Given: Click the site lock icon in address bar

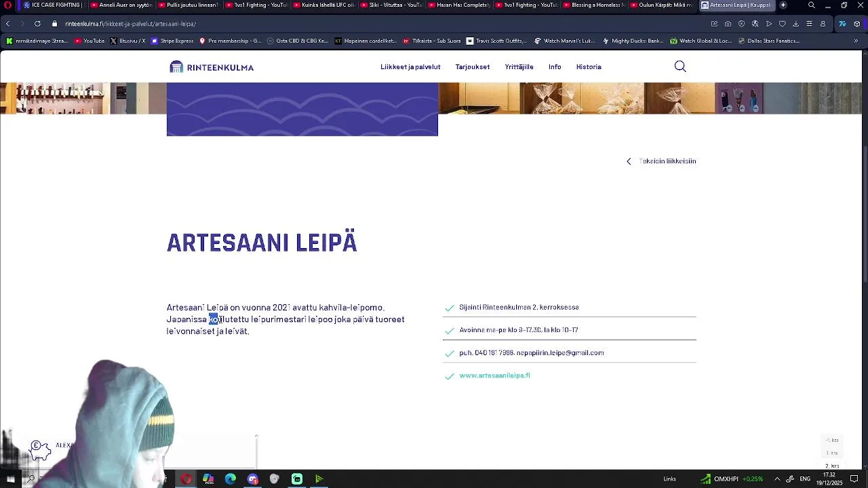Looking at the screenshot, I should [x=55, y=24].
